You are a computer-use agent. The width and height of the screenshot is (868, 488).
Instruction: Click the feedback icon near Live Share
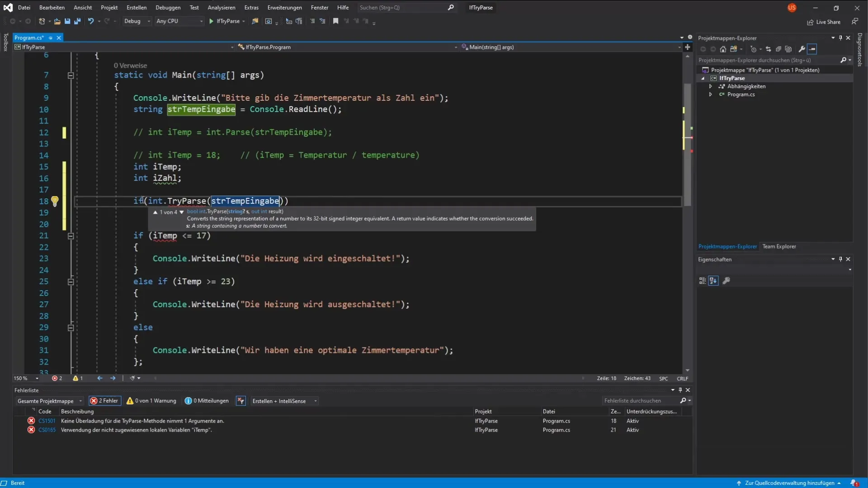(x=854, y=21)
